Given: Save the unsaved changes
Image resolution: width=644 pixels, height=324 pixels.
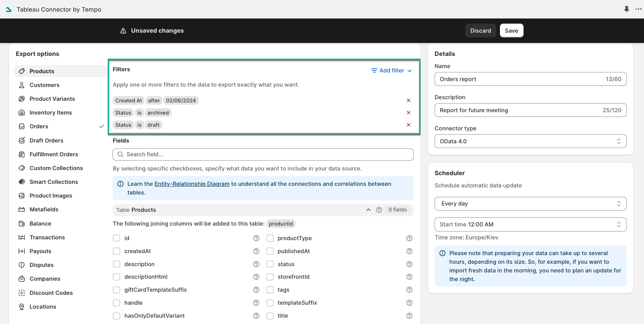Looking at the screenshot, I should tap(511, 31).
